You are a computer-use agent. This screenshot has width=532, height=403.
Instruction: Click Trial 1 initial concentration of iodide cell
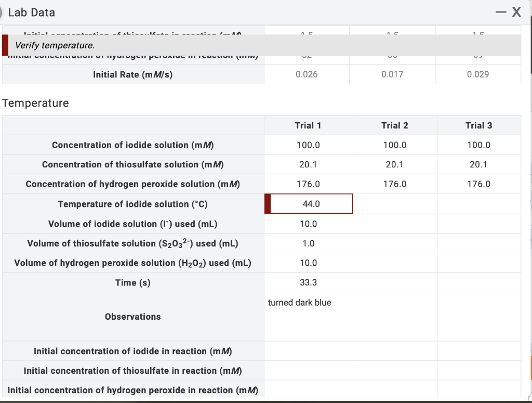coord(309,351)
